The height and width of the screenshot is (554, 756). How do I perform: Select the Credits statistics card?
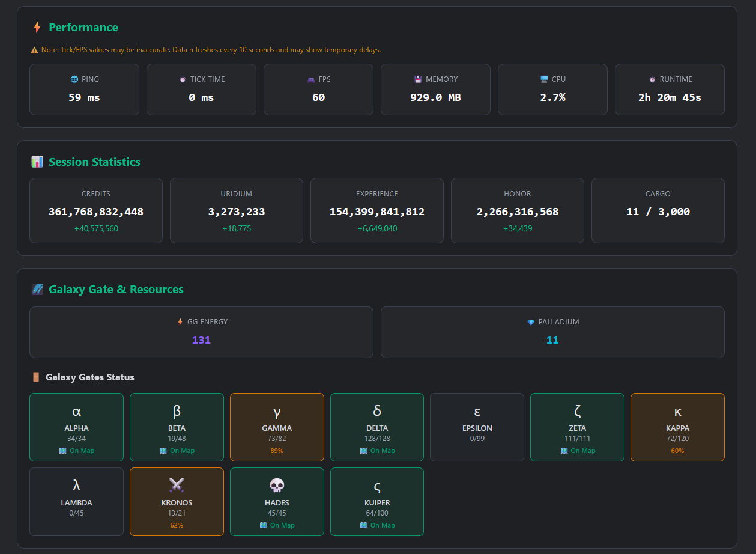(x=96, y=210)
